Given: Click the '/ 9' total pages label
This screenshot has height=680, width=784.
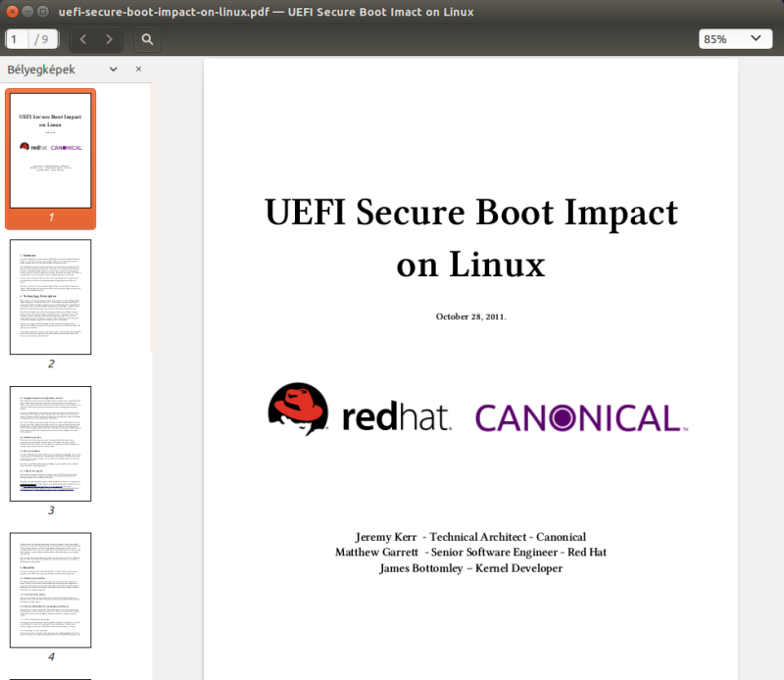Looking at the screenshot, I should [x=41, y=39].
